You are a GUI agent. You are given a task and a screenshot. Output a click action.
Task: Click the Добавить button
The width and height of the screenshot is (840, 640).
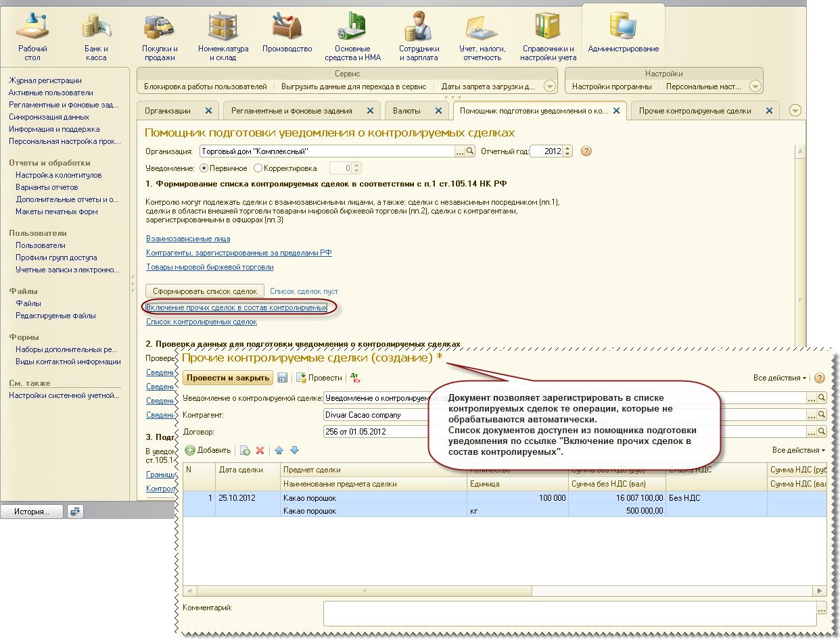click(208, 450)
